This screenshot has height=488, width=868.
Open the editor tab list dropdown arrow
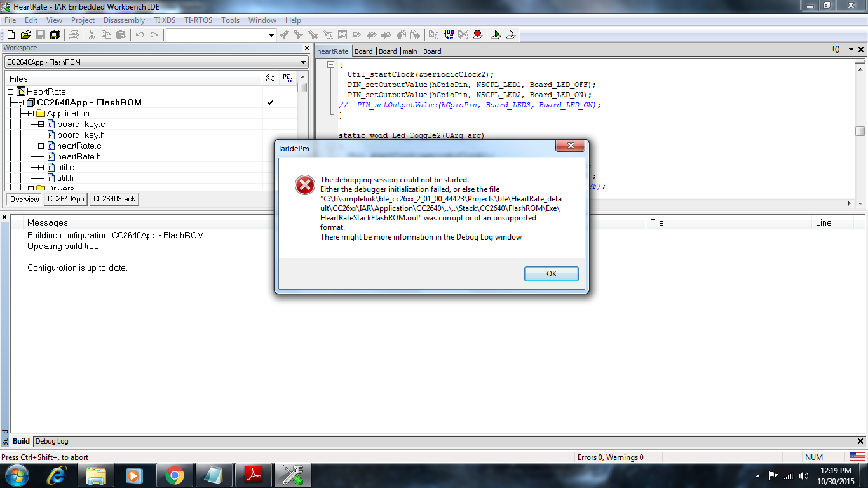coord(850,49)
